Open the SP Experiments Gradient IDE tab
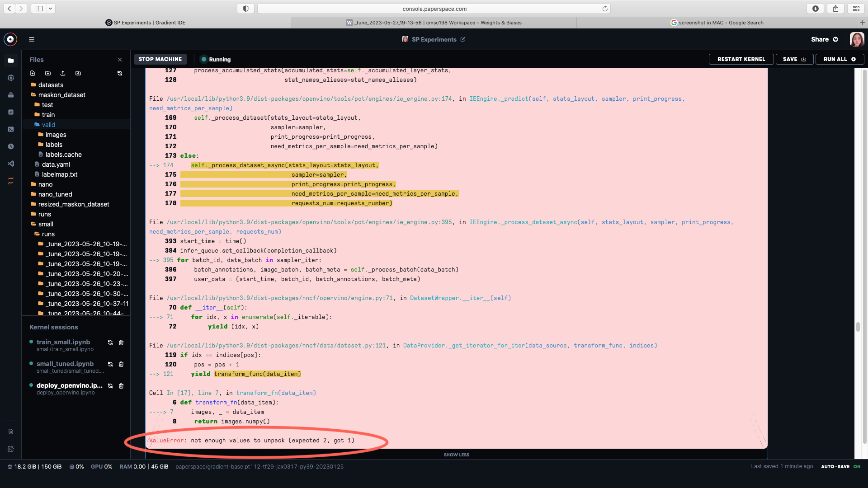Screen dimensions: 868x488 (x=146, y=22)
